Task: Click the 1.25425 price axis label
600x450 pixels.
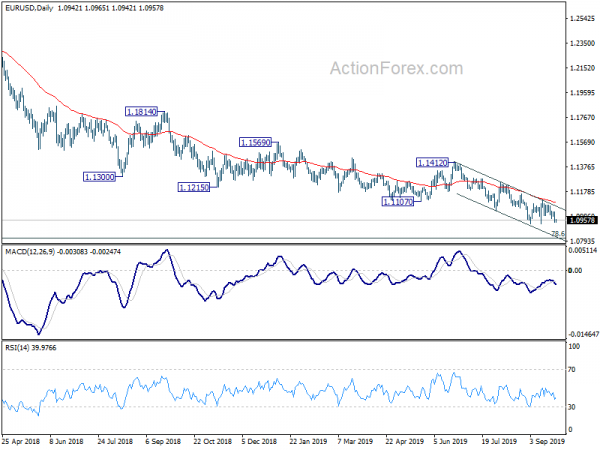Action: 583,18
